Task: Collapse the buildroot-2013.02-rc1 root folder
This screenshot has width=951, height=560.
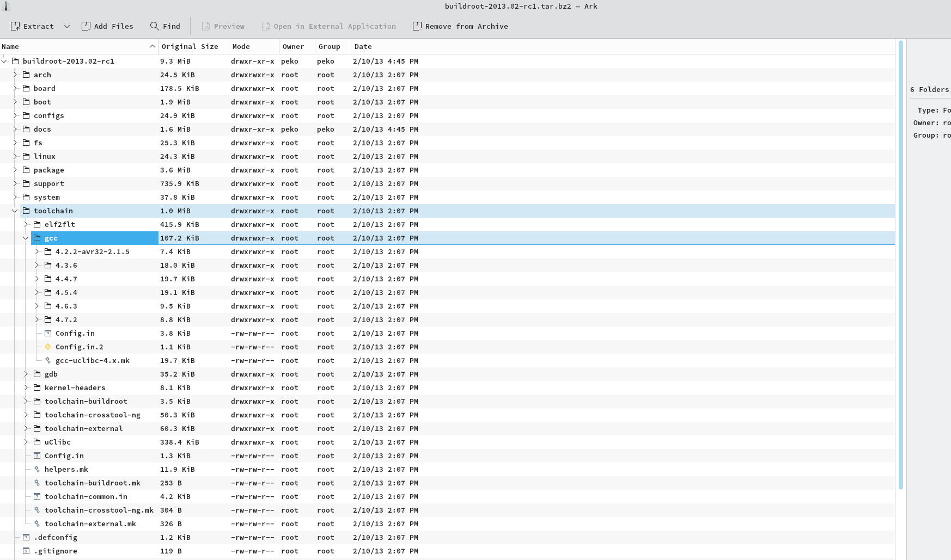Action: point(4,61)
